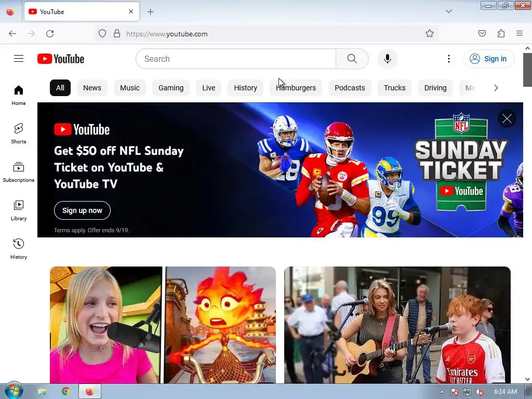Open the Firefox application menu
This screenshot has width=532, height=399.
coord(520,33)
